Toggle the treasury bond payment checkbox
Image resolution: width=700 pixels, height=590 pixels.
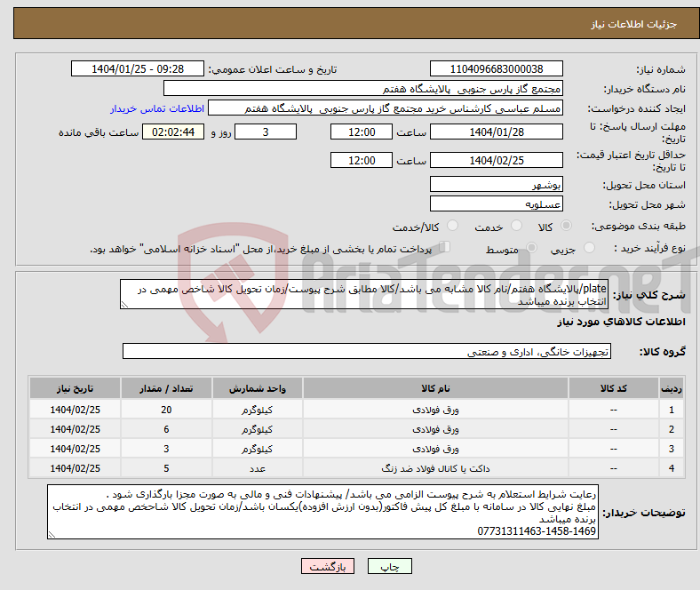pos(446,249)
